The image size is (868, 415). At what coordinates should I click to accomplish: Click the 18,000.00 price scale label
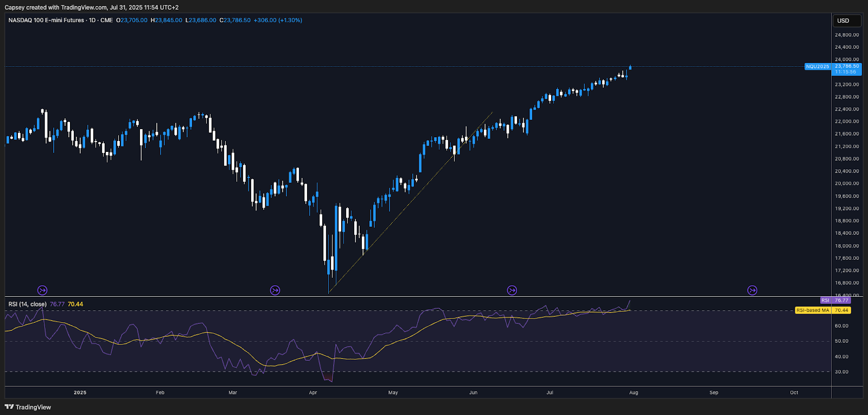847,246
